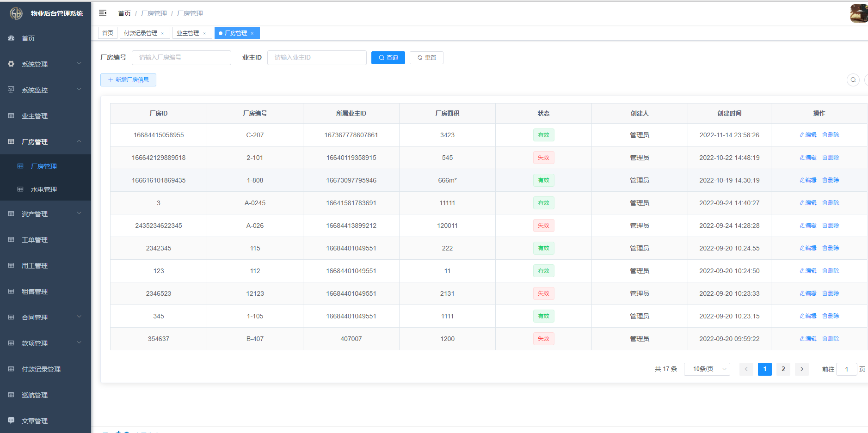Click the sidebar collapse hamburger icon
868x433 pixels.
tap(103, 13)
